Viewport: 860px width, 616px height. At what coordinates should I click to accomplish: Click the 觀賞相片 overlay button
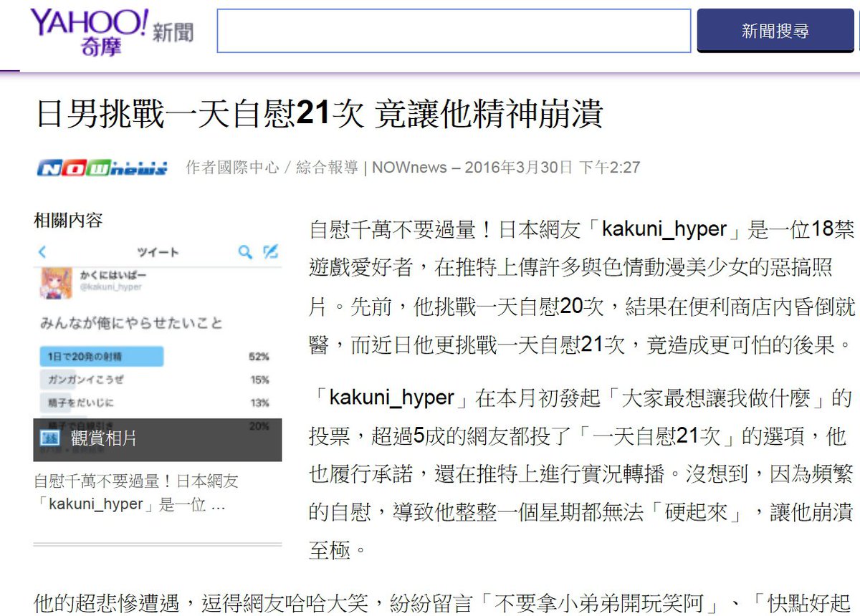pyautogui.click(x=158, y=439)
